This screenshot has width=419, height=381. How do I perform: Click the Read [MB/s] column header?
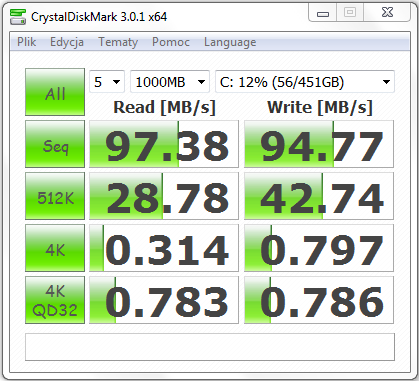(x=164, y=107)
